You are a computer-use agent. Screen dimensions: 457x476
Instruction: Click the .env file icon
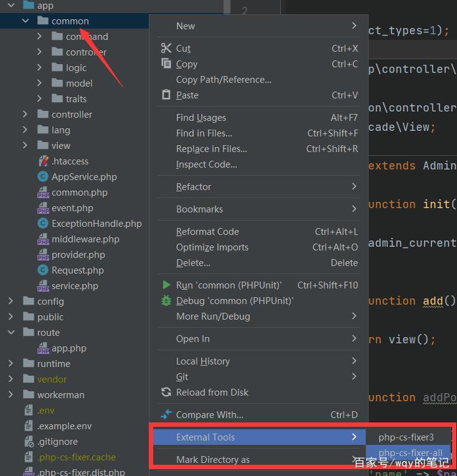click(x=29, y=410)
